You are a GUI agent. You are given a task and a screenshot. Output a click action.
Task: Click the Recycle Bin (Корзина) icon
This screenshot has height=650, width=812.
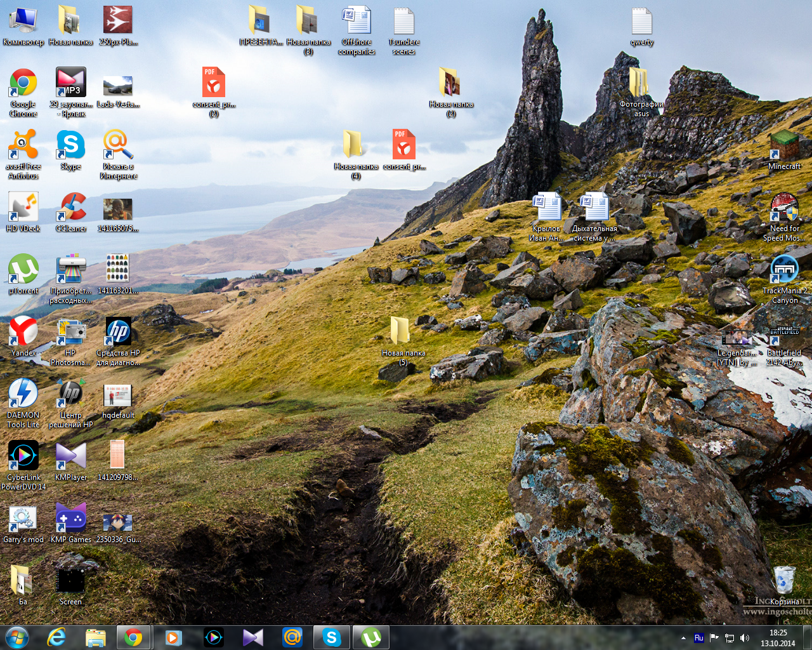click(784, 581)
